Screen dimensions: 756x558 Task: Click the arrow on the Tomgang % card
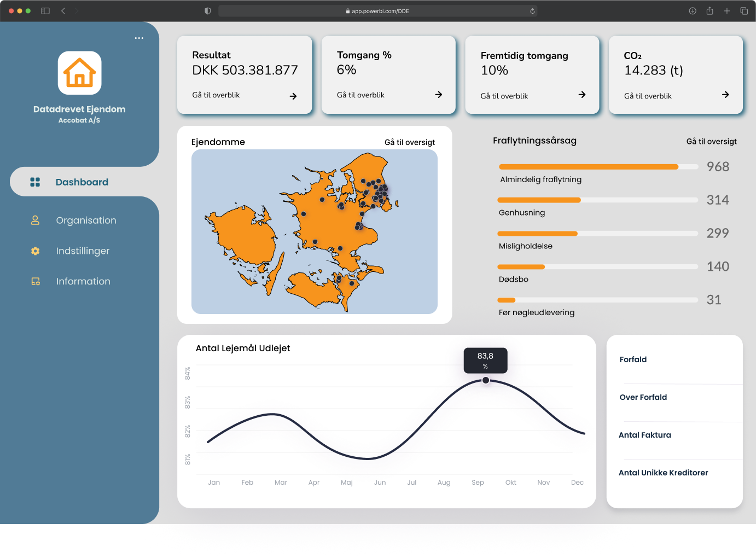[x=439, y=95]
